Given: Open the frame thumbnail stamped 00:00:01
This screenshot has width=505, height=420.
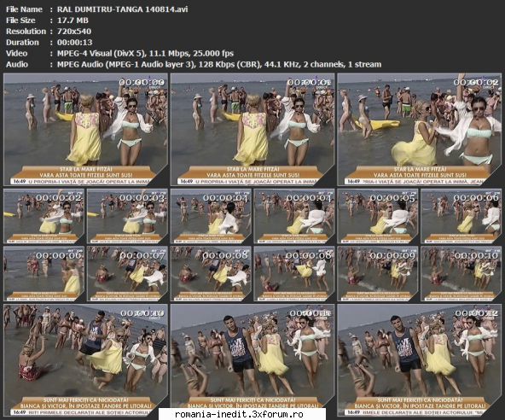Looking at the screenshot, I should pyautogui.click(x=252, y=130).
